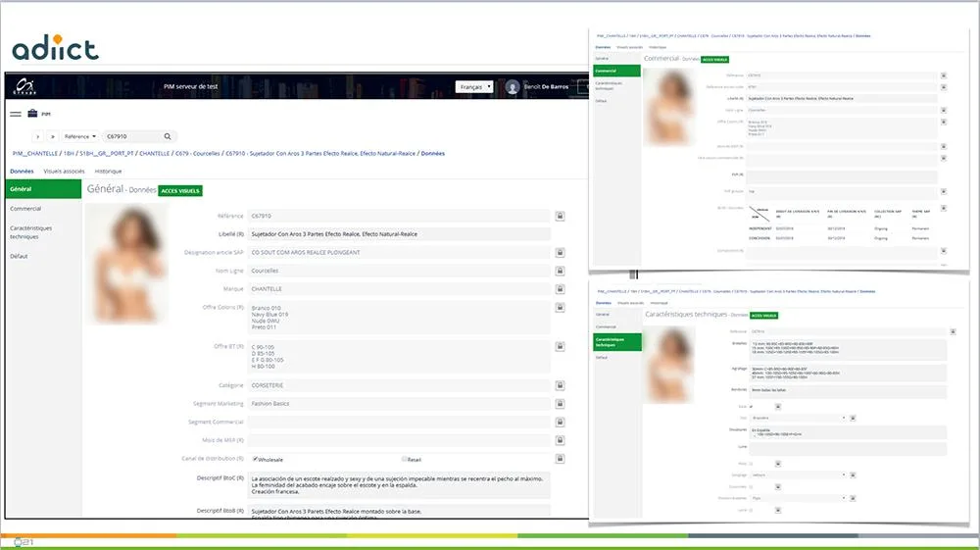Click the magnifier search icon next to C67910

[x=168, y=136]
